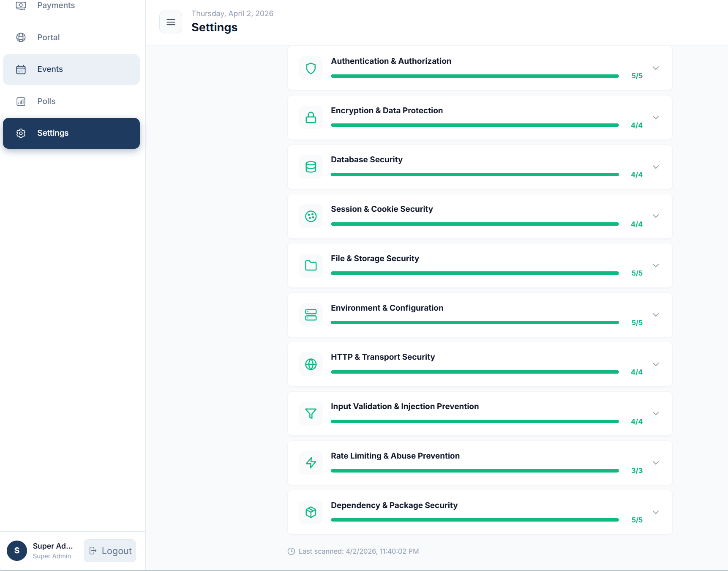Open the hamburger menu near Settings heading
This screenshot has height=571, width=728.
tap(171, 22)
